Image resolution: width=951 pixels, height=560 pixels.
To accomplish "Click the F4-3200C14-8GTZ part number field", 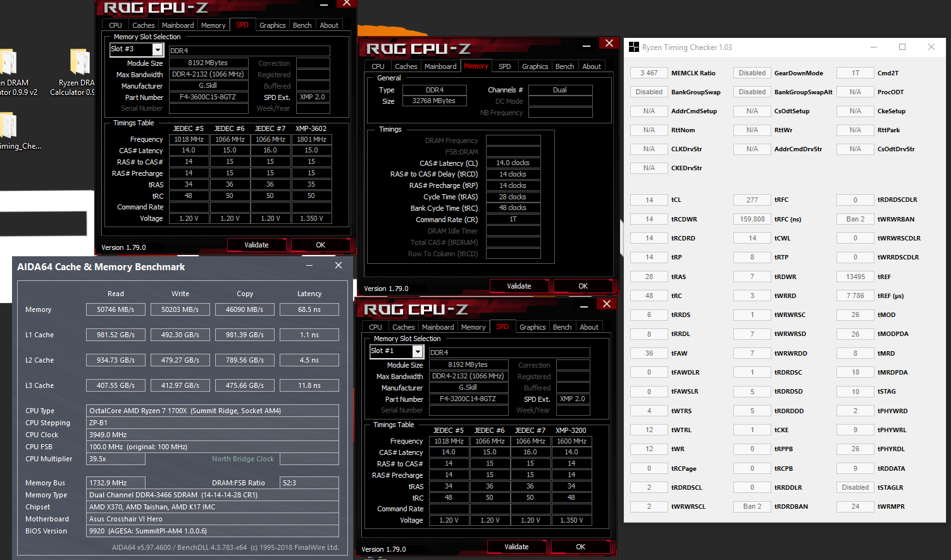I will coord(468,399).
